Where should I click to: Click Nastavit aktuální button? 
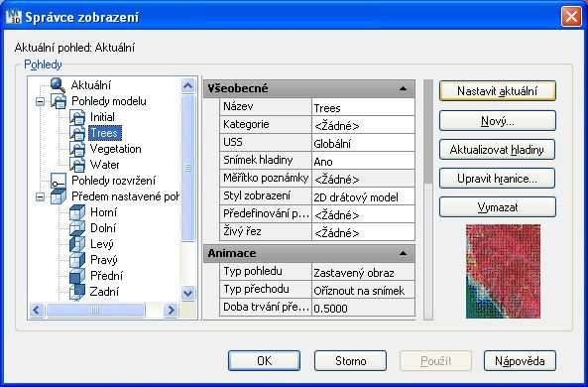(x=497, y=91)
